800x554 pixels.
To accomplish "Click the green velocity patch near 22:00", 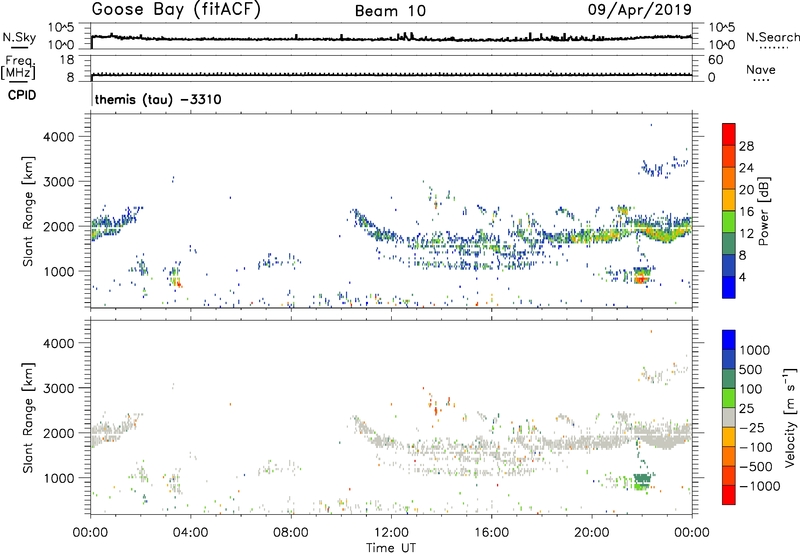I will [x=642, y=480].
